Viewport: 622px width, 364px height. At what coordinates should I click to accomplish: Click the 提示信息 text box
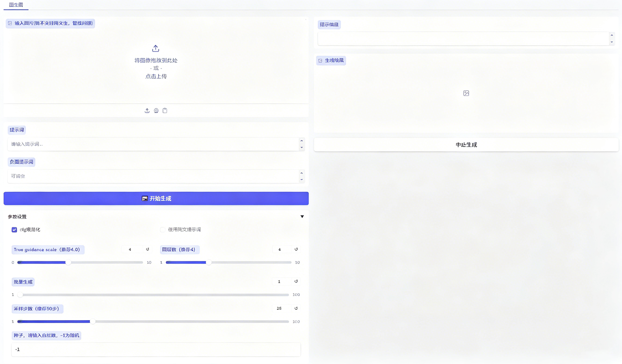point(463,39)
